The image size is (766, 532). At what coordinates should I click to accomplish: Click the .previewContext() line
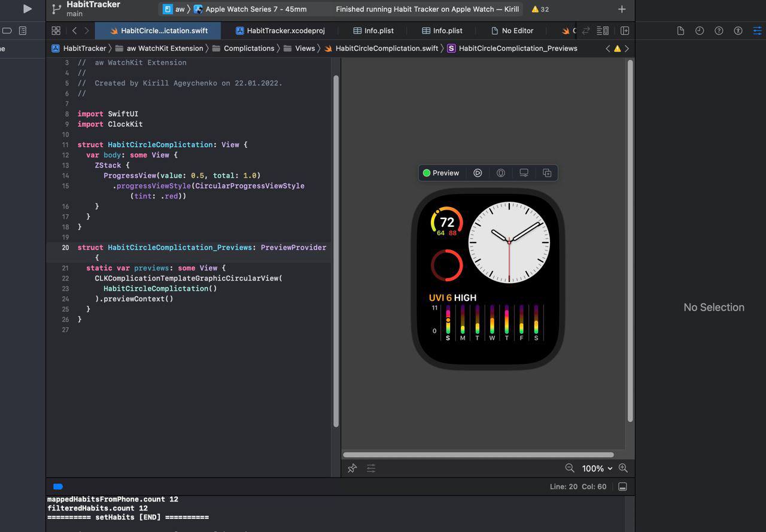tap(134, 299)
